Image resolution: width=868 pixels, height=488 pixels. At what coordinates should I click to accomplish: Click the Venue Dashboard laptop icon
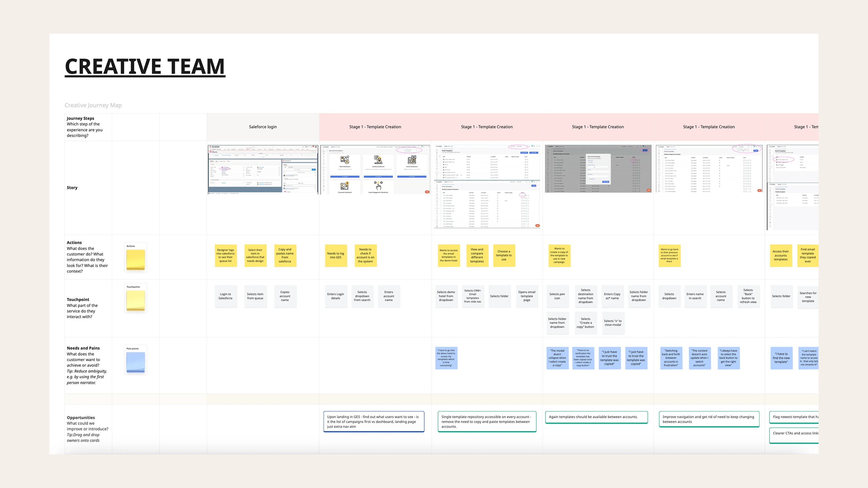412,160
